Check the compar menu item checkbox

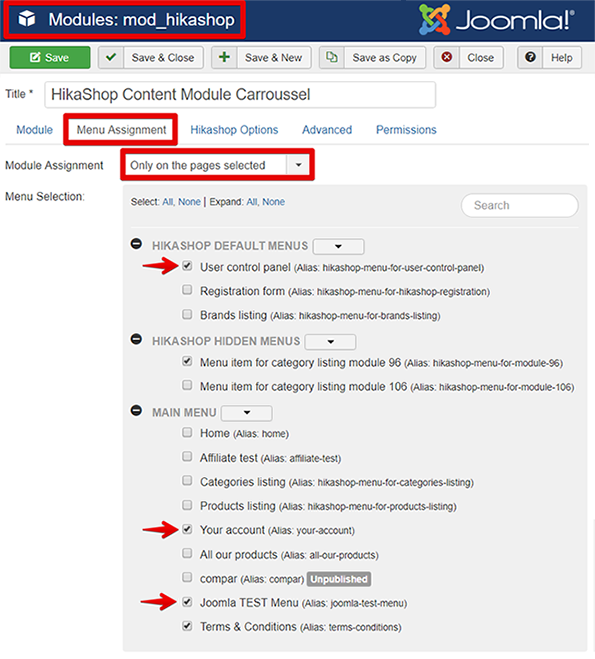click(x=187, y=577)
